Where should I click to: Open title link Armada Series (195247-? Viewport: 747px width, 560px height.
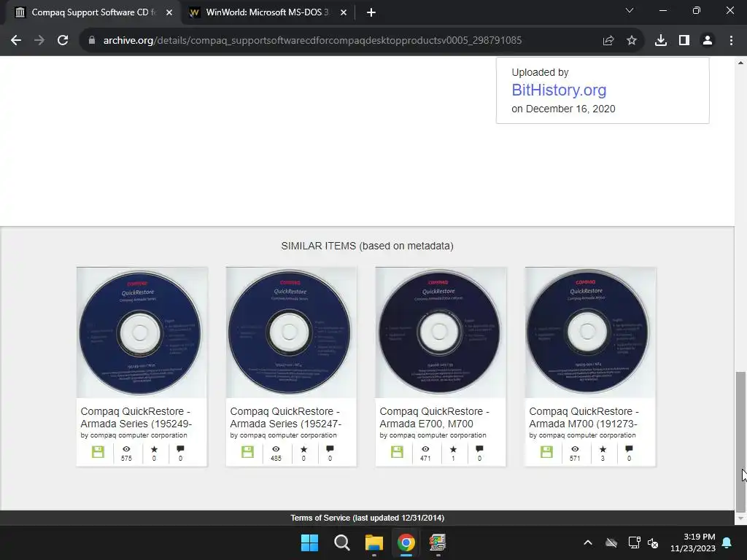click(x=286, y=417)
